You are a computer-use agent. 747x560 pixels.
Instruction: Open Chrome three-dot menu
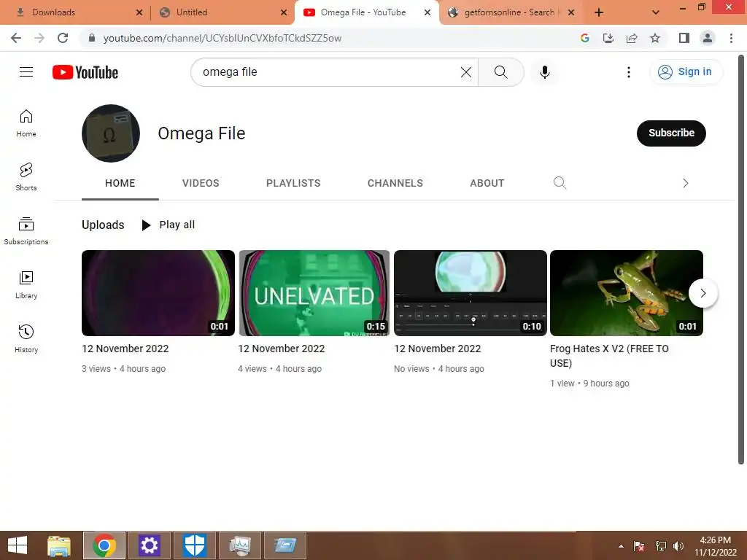(x=731, y=38)
